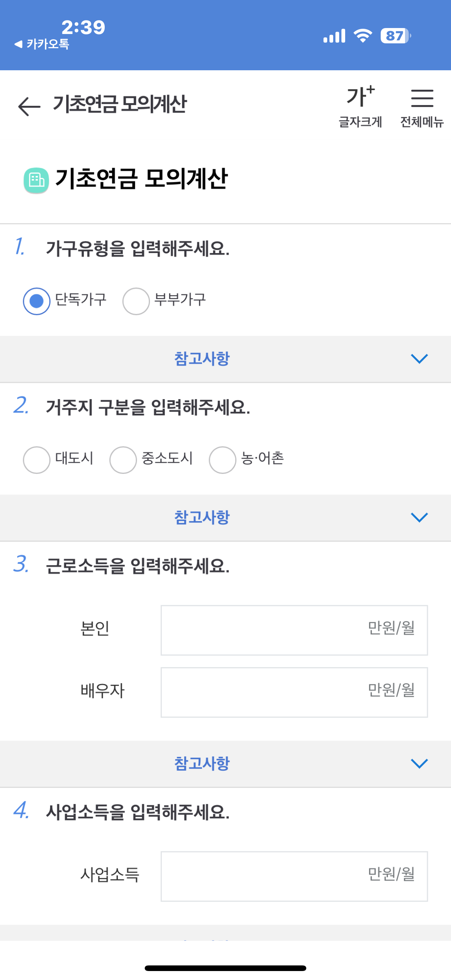Tap the 기초연금 모의계산 header title
The height and width of the screenshot is (980, 451).
coord(120,104)
